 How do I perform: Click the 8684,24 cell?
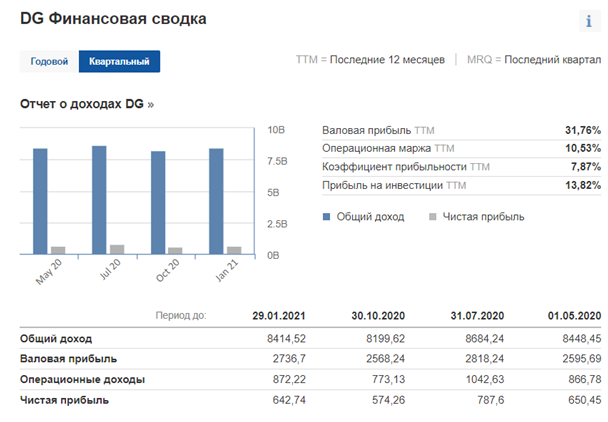pos(485,339)
